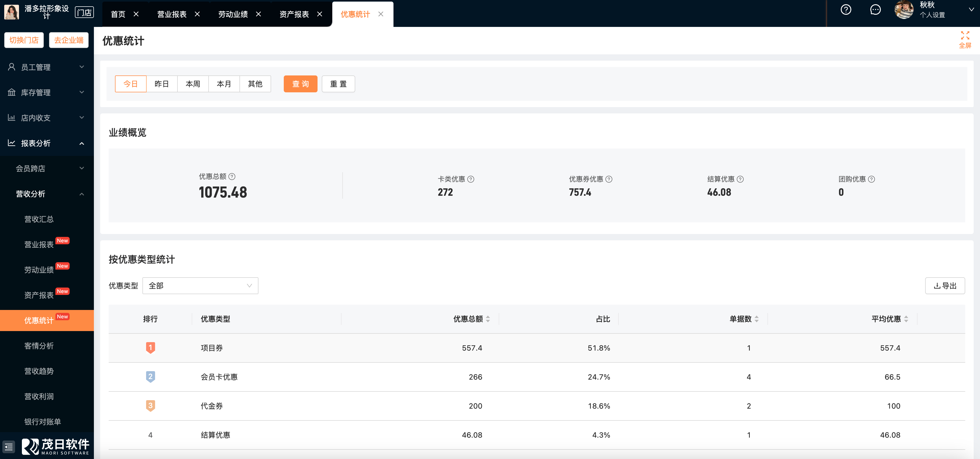The width and height of the screenshot is (980, 459).
Task: Select the 本月 date range option
Action: [x=224, y=84]
